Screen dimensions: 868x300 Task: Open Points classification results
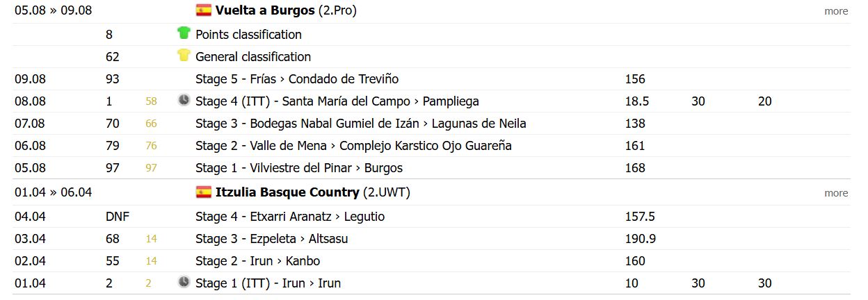[x=248, y=35]
